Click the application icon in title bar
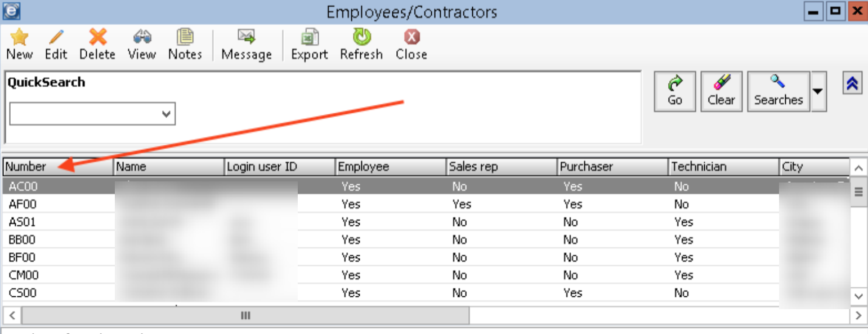This screenshot has height=334, width=868. point(11,11)
